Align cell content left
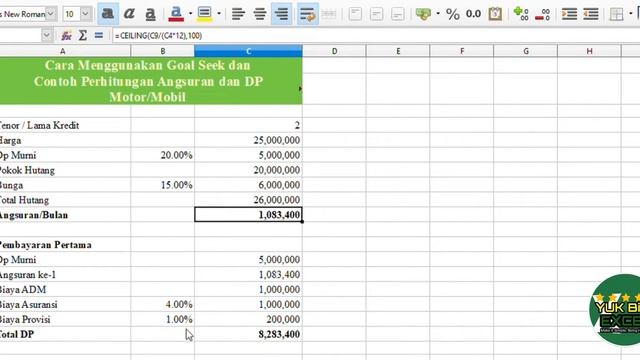Image resolution: width=640 pixels, height=360 pixels. pos(238,14)
